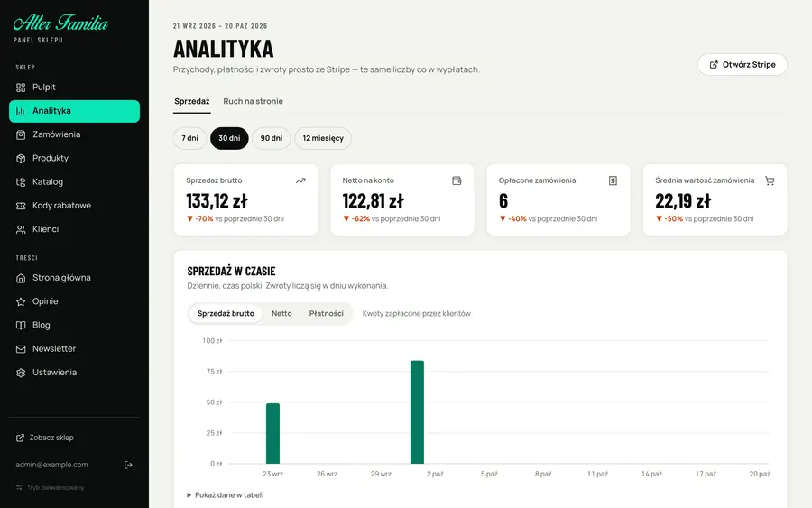812x508 pixels.
Task: Click the Klienci people icon
Action: point(21,229)
